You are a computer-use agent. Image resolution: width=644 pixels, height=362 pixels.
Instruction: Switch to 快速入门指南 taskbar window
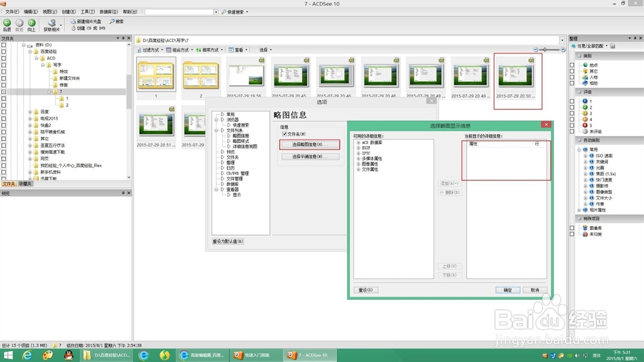tap(256, 356)
